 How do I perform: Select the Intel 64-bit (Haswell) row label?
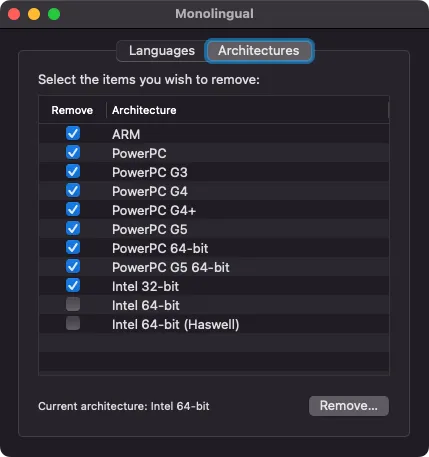pos(176,324)
